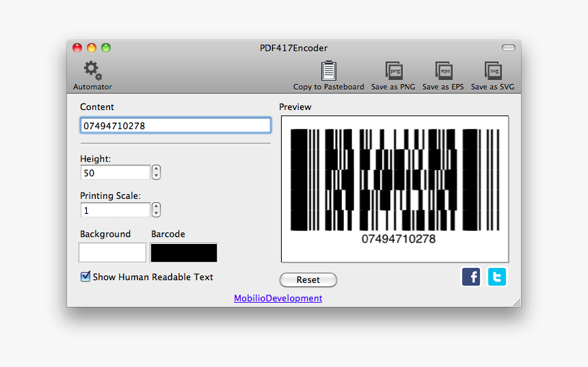Screen dimensions: 588x367
Task: Open the black Barcode color swatch
Action: coord(184,253)
